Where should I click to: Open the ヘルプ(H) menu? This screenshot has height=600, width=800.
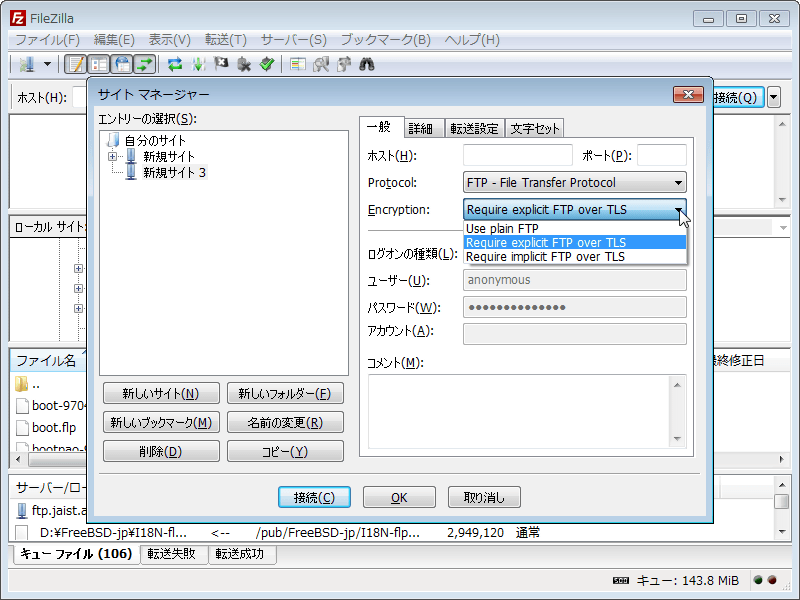(x=471, y=40)
